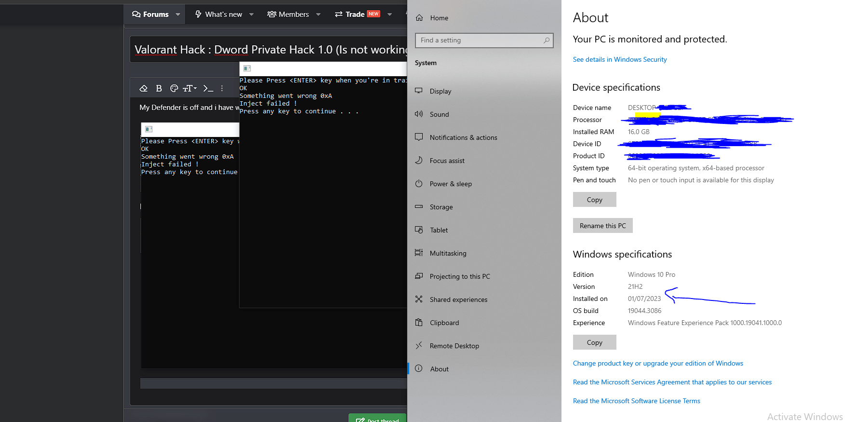Screen dimensions: 868x422
Task: Click the 'Windows specifications' heading
Action: pos(622,254)
